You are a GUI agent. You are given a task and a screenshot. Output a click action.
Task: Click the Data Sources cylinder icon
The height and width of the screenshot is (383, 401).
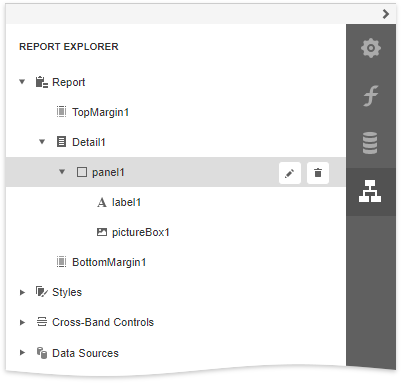click(42, 353)
